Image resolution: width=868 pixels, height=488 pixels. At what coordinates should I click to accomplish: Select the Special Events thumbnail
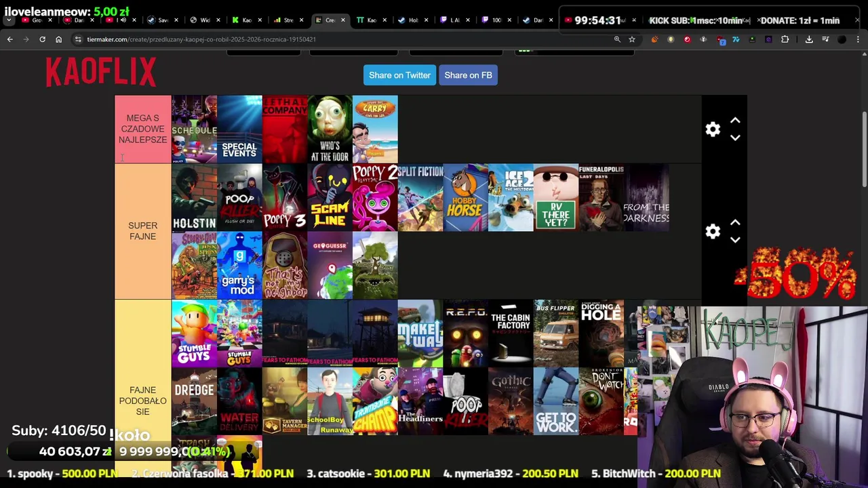(x=239, y=129)
